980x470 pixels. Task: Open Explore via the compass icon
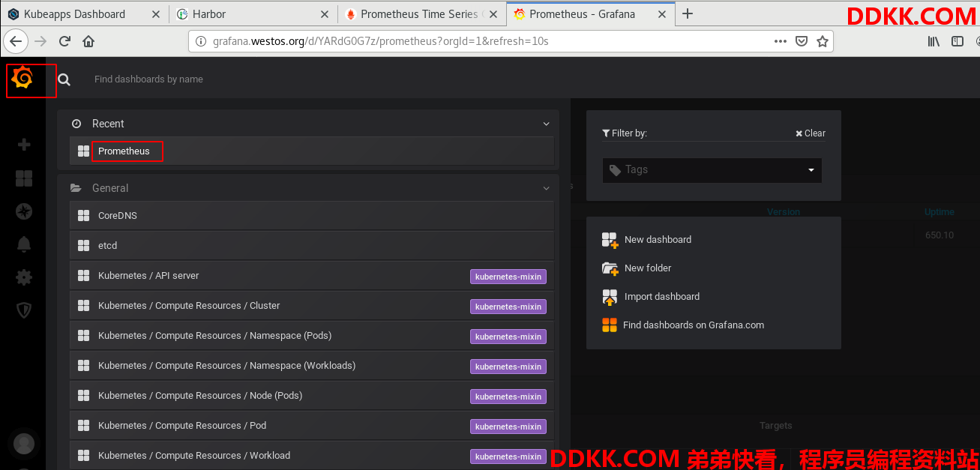24,211
